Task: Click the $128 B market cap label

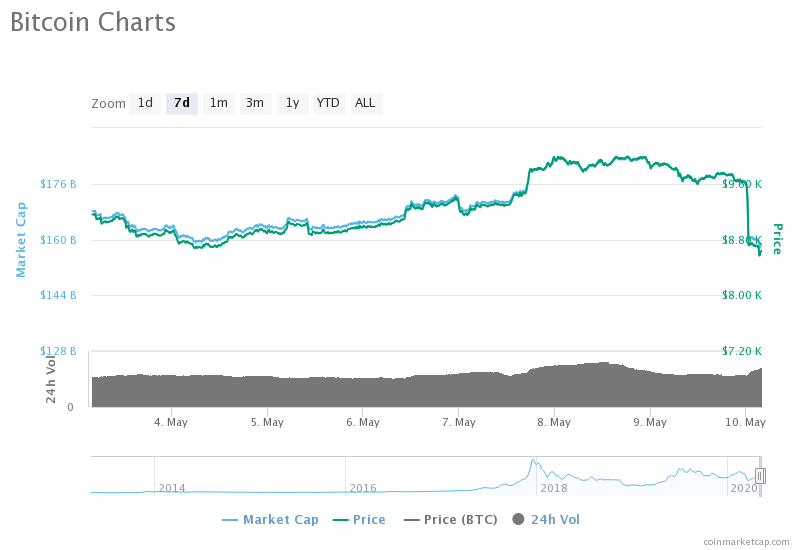Action: pos(58,351)
